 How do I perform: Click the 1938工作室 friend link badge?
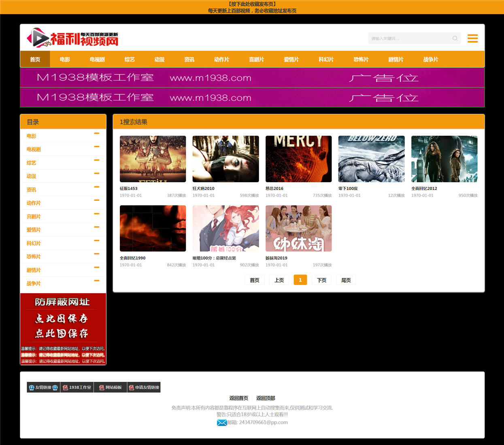(77, 388)
